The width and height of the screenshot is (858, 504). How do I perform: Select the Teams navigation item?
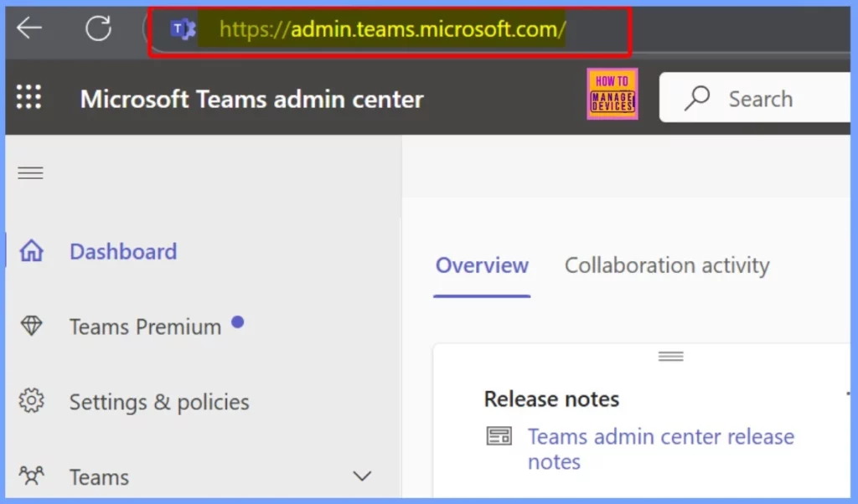pos(99,477)
